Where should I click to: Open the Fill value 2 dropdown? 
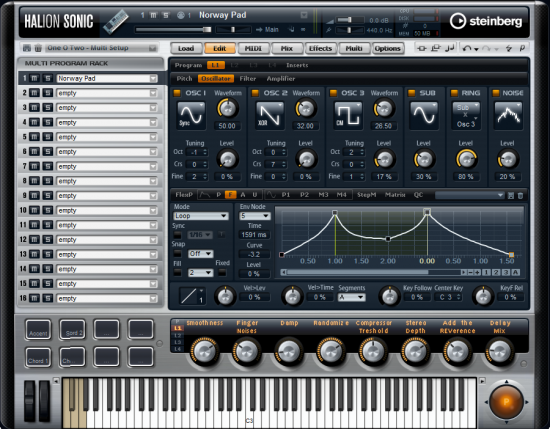pos(200,273)
